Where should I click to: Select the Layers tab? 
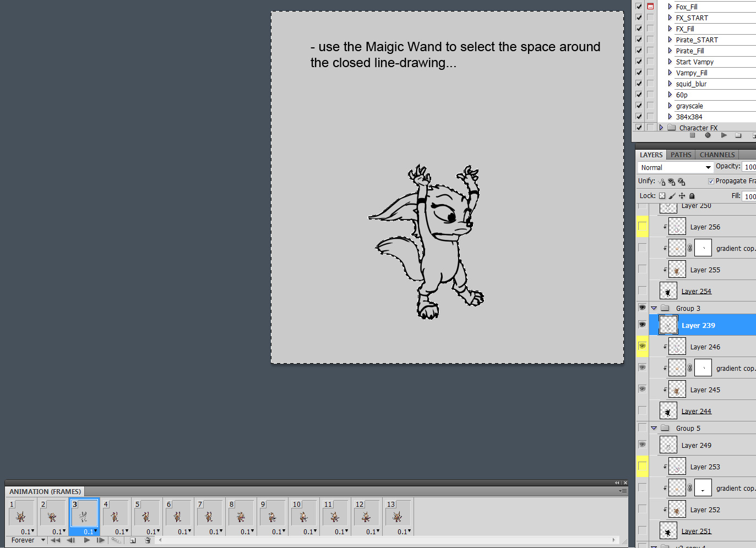pyautogui.click(x=651, y=155)
